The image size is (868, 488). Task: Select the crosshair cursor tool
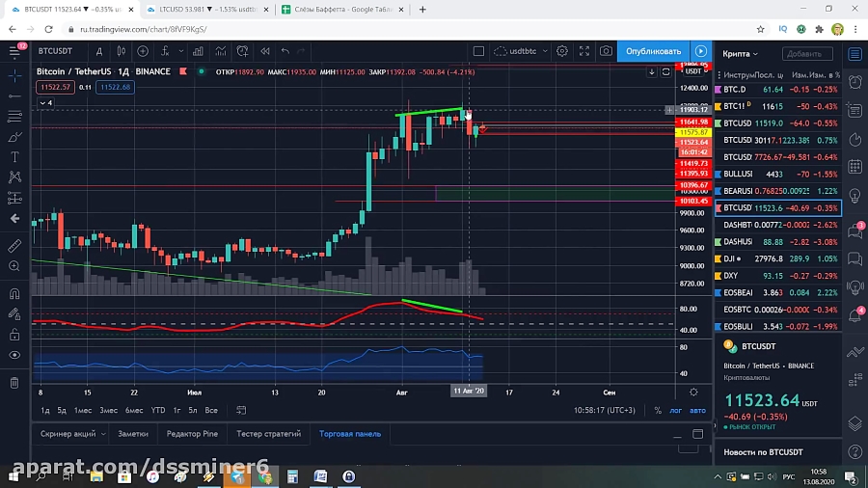(14, 75)
